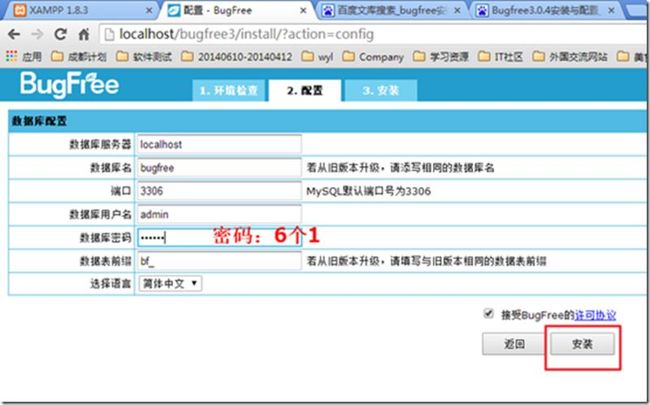Toggle the 接受BugFree license checkbox
The width and height of the screenshot is (650, 405).
tap(489, 313)
